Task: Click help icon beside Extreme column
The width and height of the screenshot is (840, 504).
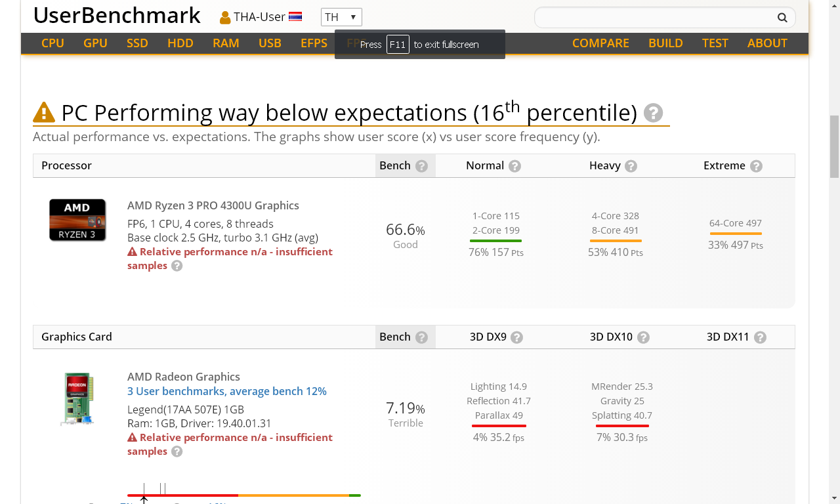Action: 756,166
